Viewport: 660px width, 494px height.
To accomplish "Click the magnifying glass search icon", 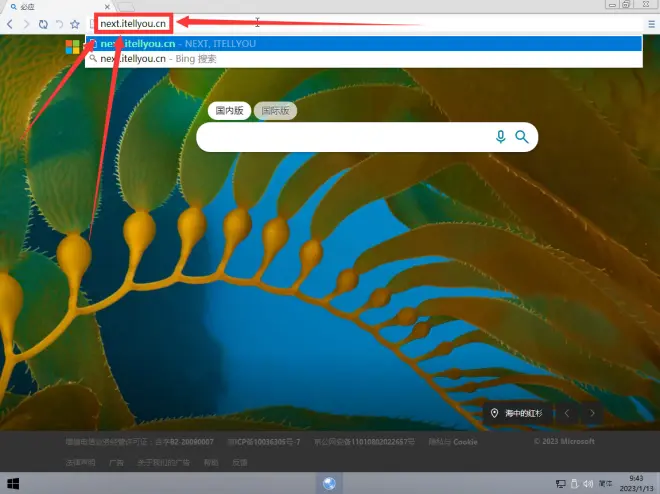I will pyautogui.click(x=521, y=137).
